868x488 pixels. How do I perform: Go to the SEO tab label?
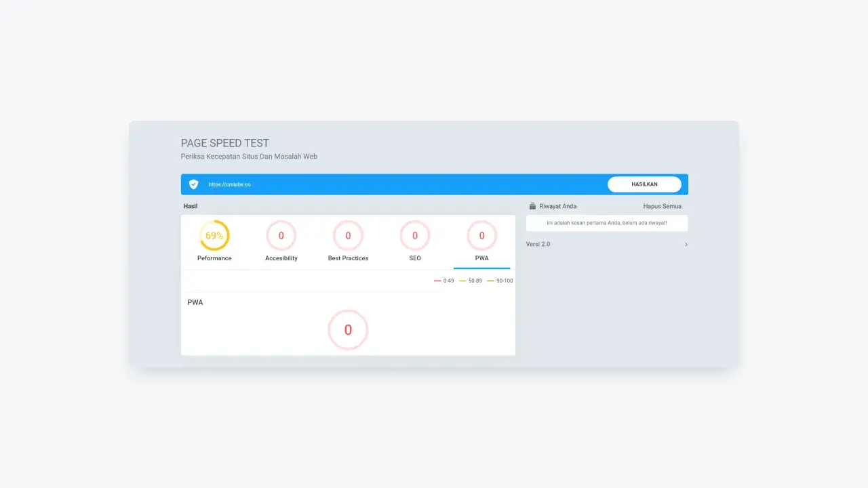point(415,258)
